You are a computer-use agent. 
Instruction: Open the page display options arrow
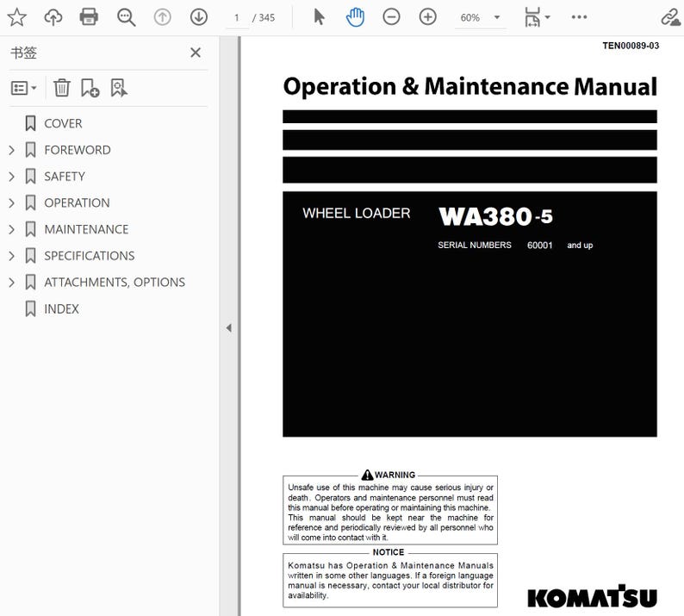tap(548, 17)
